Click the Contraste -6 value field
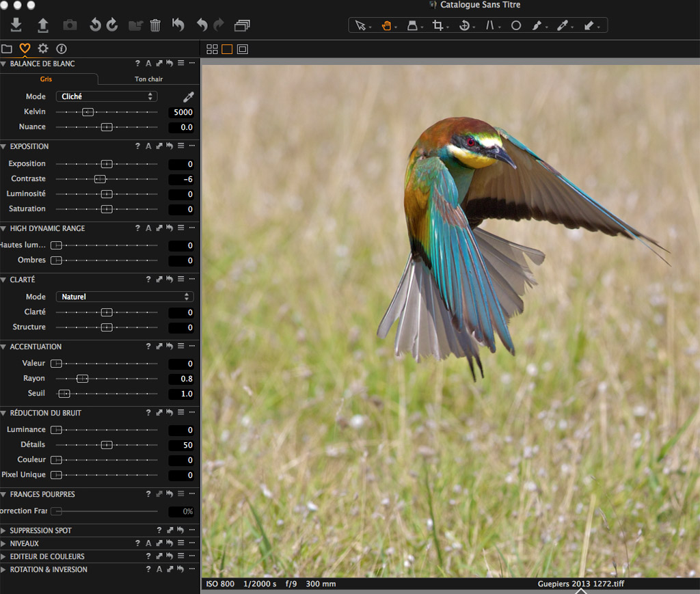This screenshot has width=700, height=594. [x=182, y=179]
